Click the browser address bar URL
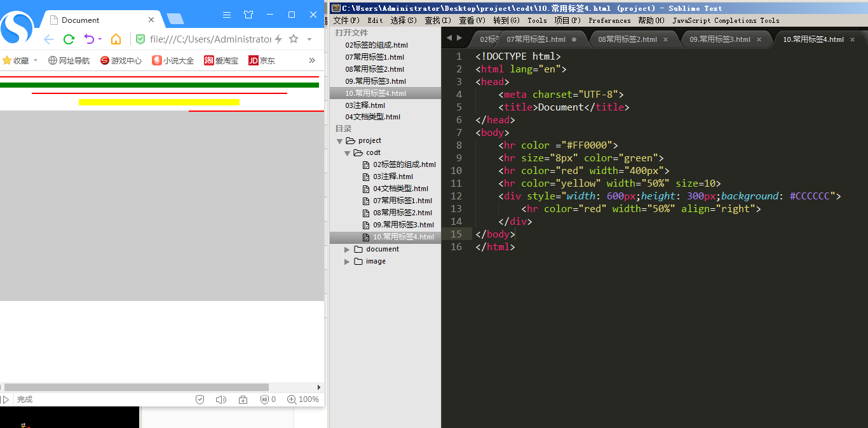868x428 pixels. 210,39
